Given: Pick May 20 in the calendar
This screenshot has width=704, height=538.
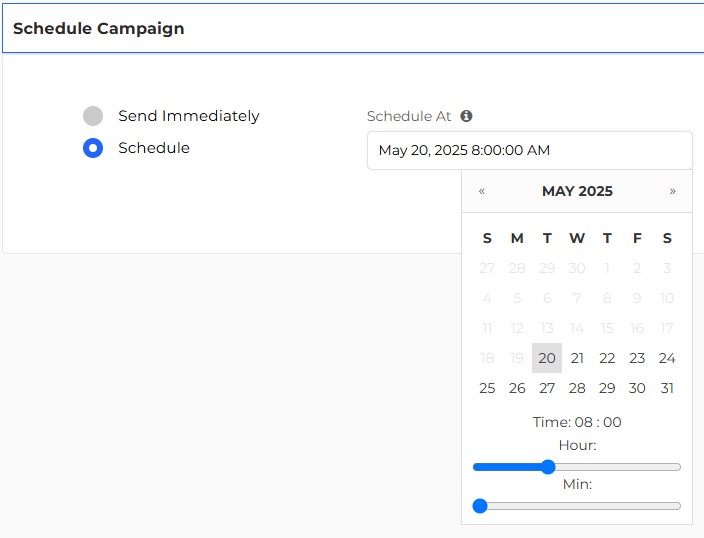Looking at the screenshot, I should [x=547, y=358].
